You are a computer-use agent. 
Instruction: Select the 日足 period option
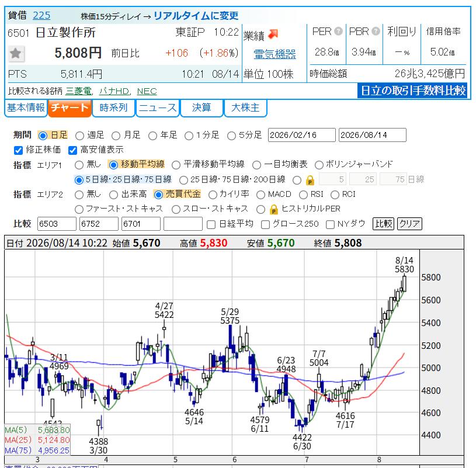43,136
